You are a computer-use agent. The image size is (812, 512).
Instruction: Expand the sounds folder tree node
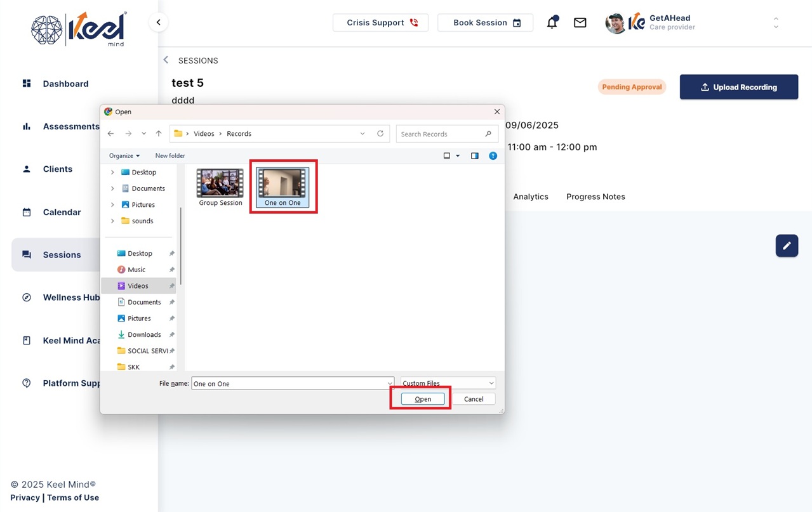point(112,221)
